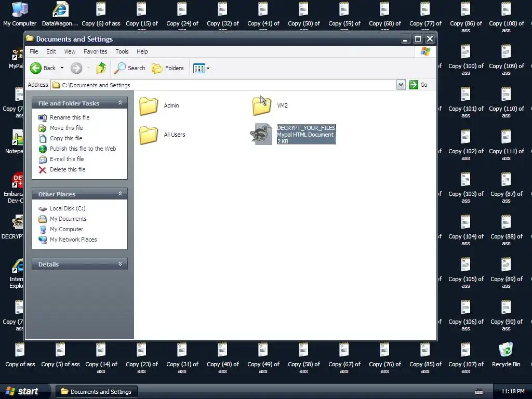The width and height of the screenshot is (532, 399).
Task: Select the DECRYPT_YOUR_FILES raccoon file icon
Action: tap(261, 135)
